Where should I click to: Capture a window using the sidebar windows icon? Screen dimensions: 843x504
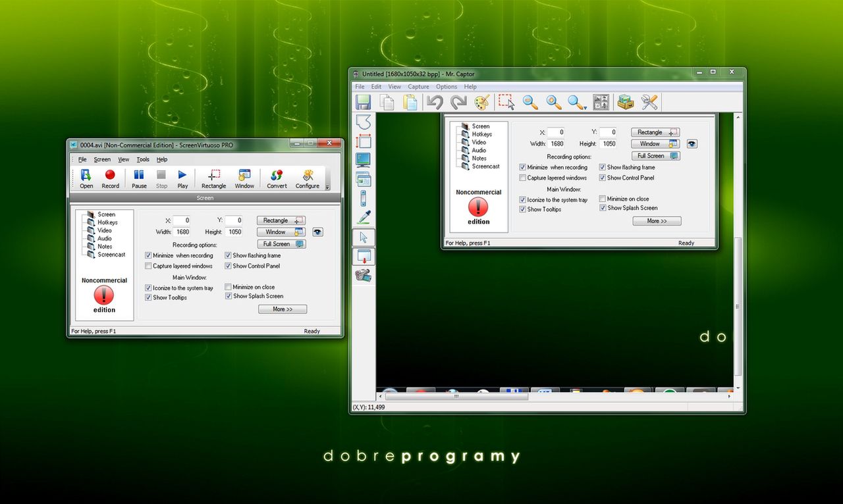pyautogui.click(x=364, y=179)
